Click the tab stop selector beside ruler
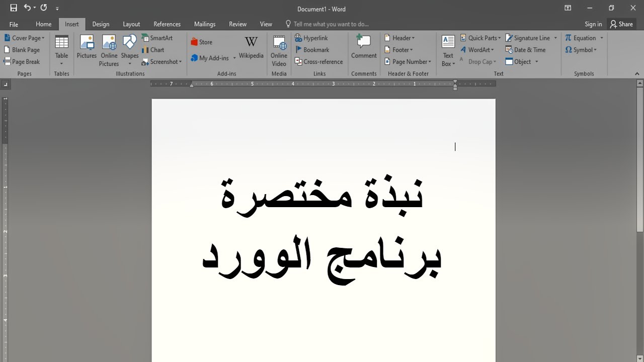 (5, 84)
